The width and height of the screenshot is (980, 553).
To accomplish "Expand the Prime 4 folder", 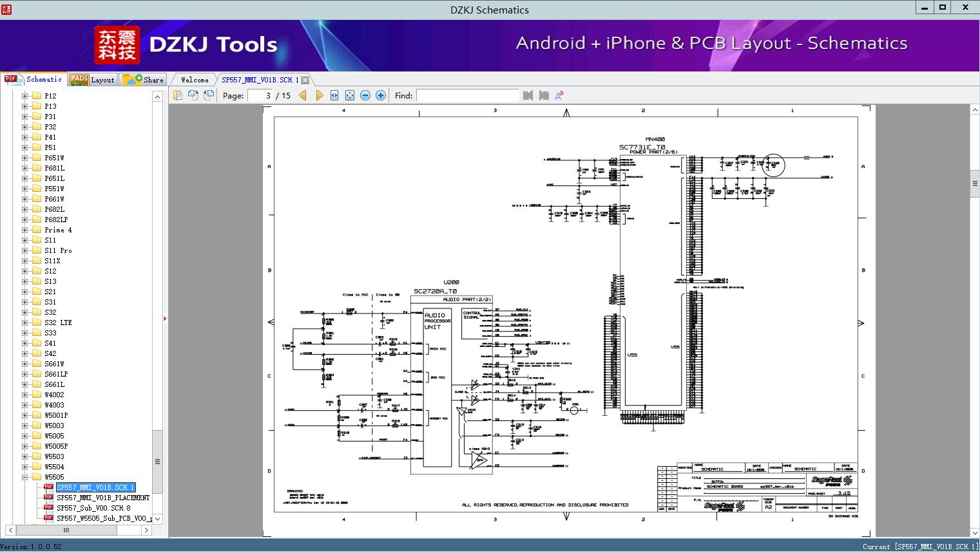I will pos(24,230).
